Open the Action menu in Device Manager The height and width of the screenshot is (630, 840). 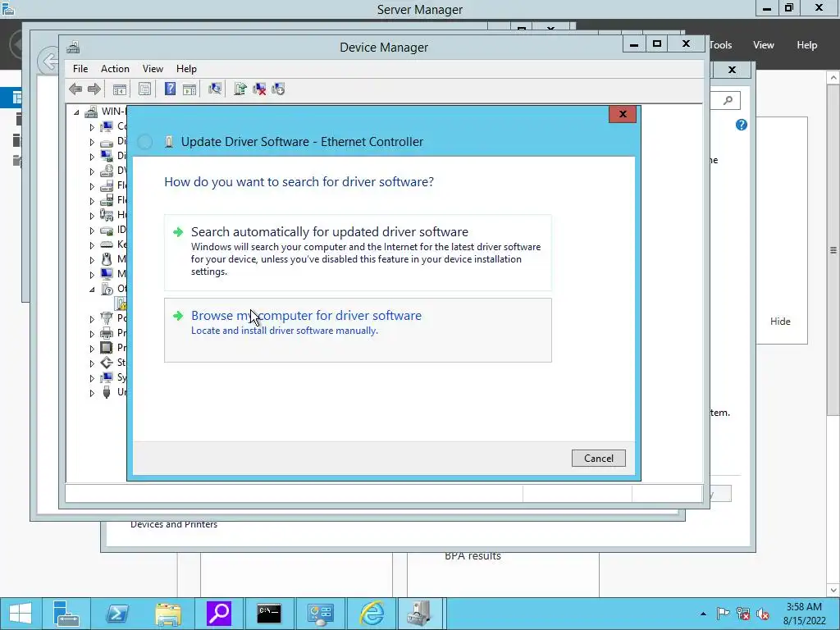click(115, 69)
